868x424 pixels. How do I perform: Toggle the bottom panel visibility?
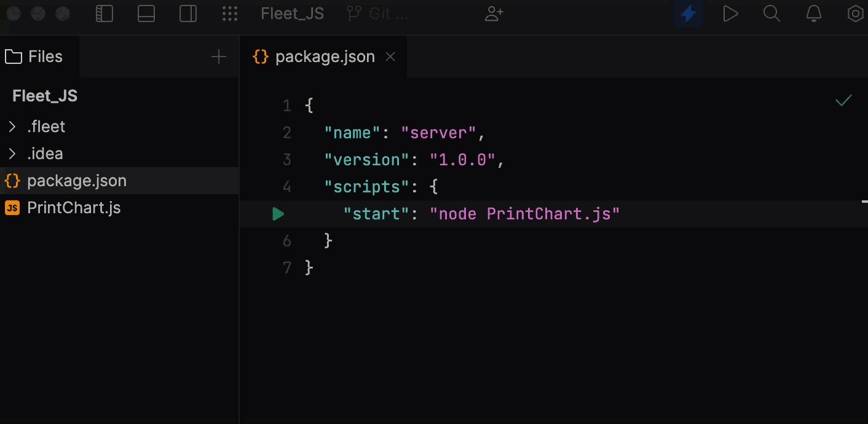point(146,14)
